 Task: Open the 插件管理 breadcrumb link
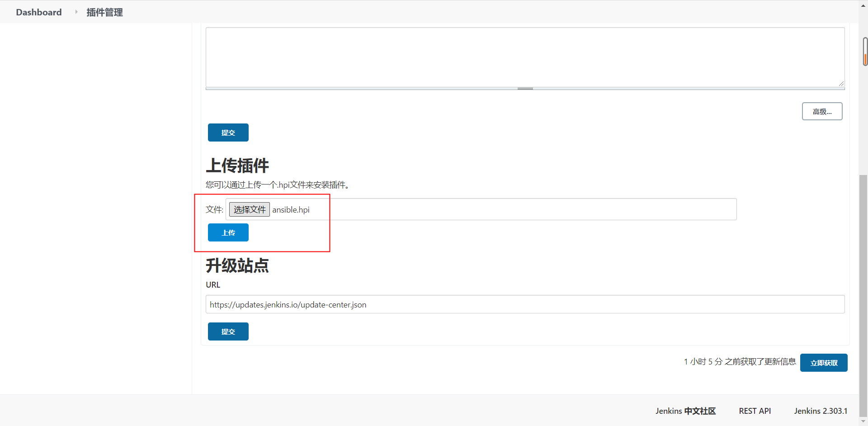[x=104, y=12]
